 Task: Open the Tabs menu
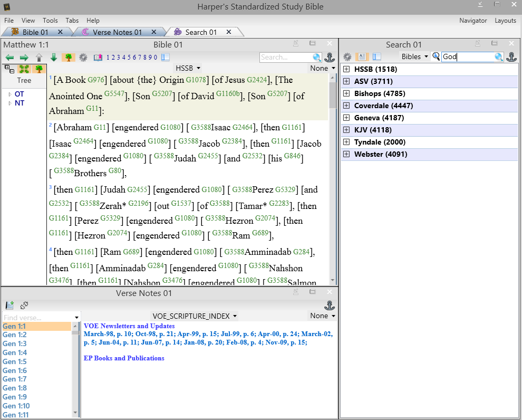(x=72, y=21)
